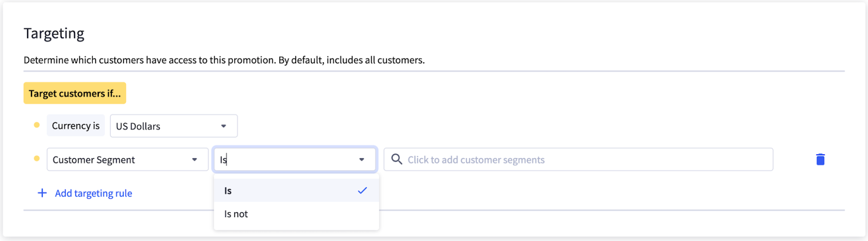Click the Customer Segment rule type text
The image size is (868, 241).
[94, 160]
